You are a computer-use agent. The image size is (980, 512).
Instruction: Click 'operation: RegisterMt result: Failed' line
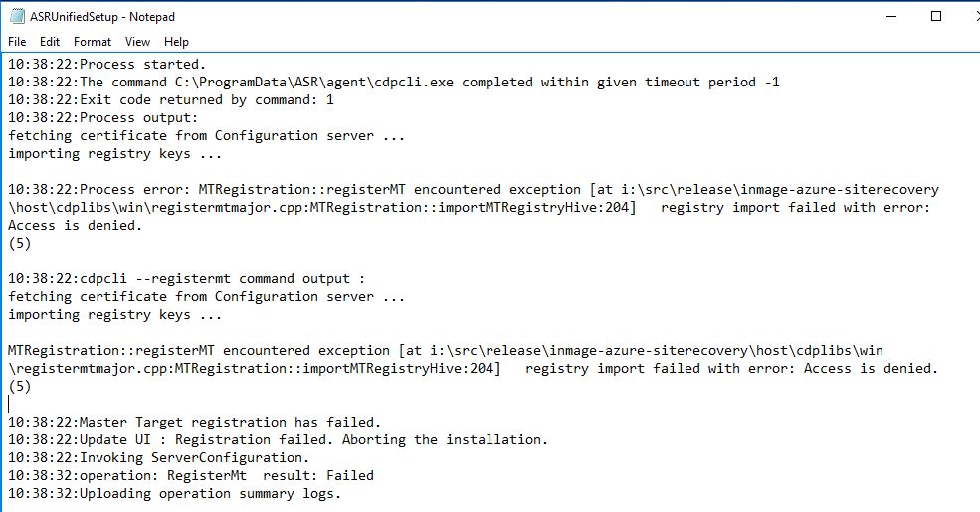[x=191, y=476]
